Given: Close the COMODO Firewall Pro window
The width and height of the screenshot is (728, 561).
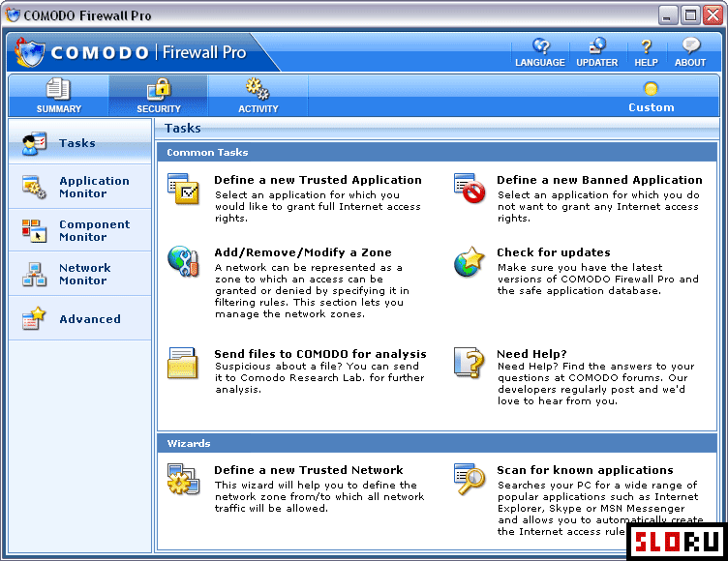Looking at the screenshot, I should (x=713, y=15).
